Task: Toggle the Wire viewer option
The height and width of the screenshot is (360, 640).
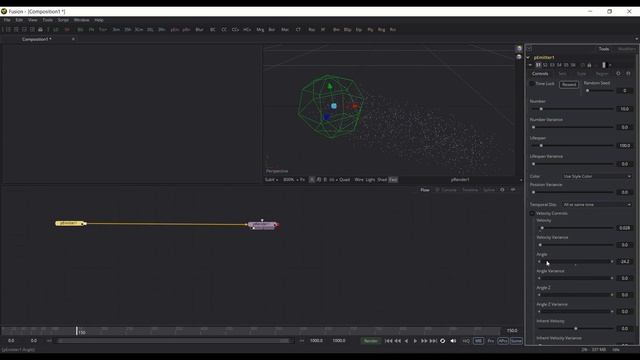Action: [359, 180]
